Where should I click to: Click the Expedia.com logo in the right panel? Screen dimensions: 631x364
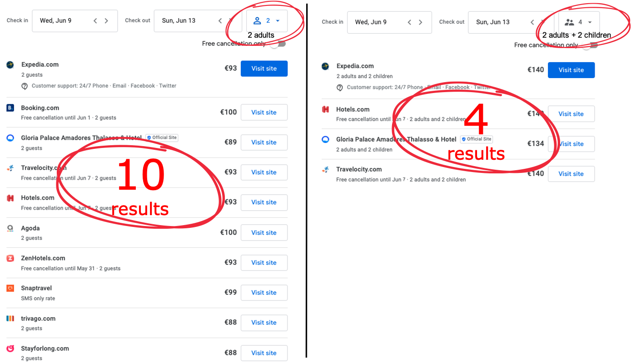(x=325, y=66)
